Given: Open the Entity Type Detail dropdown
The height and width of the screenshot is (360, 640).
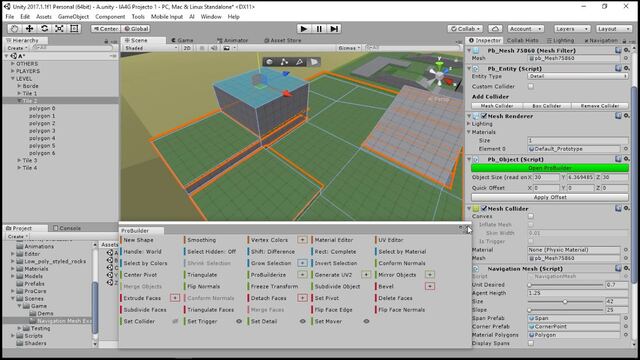Looking at the screenshot, I should click(x=578, y=76).
